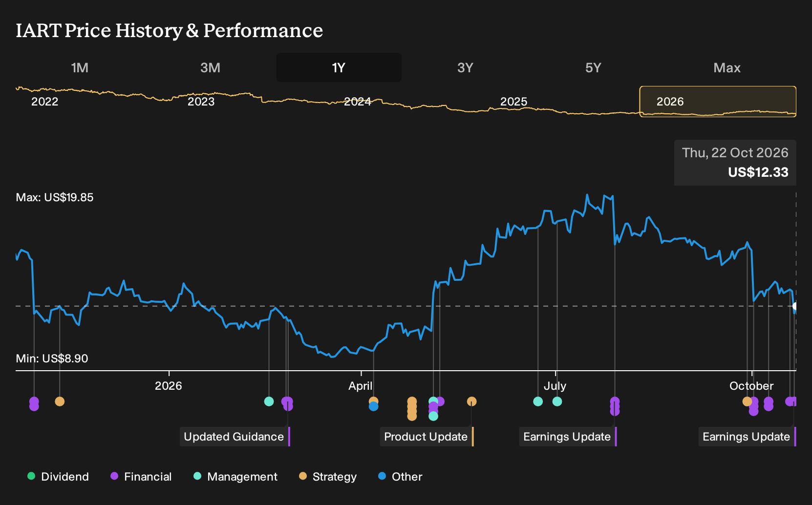The image size is (812, 505).
Task: Jump to 2025 on the overview timeline
Action: point(513,102)
